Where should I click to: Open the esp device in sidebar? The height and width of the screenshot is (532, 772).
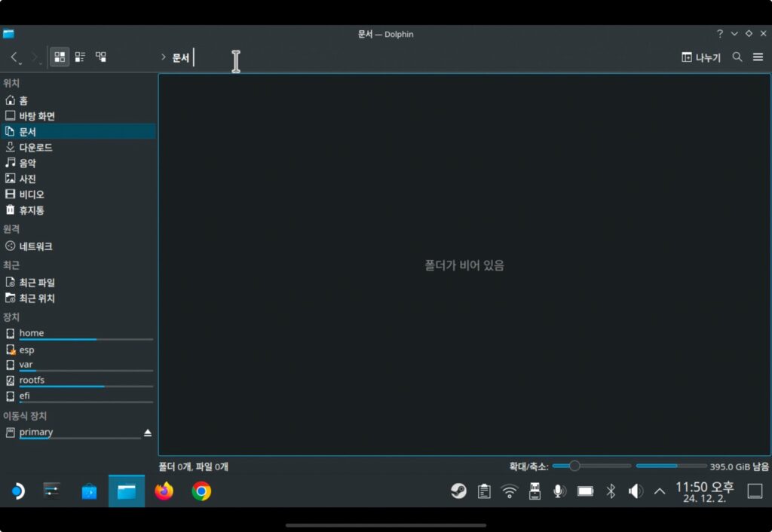(78, 350)
